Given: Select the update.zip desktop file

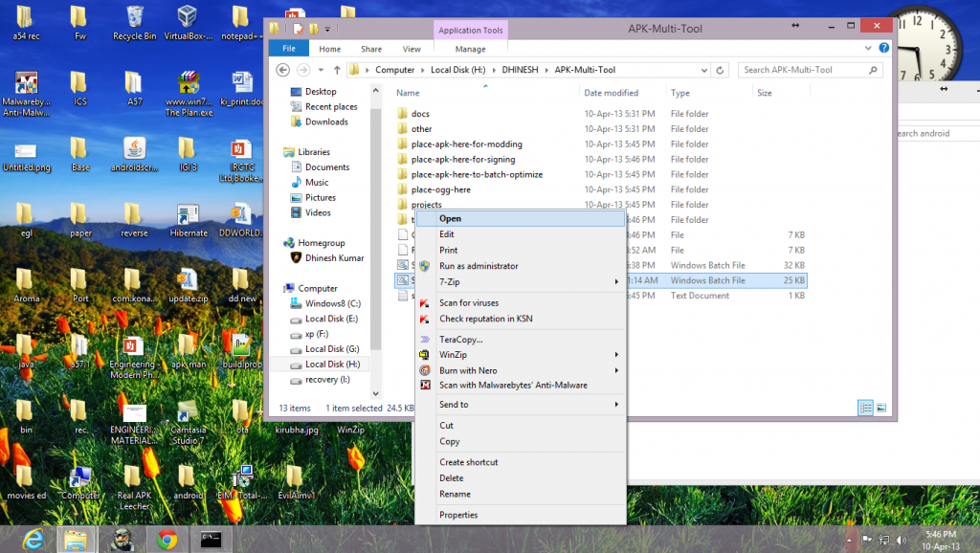Looking at the screenshot, I should [189, 286].
